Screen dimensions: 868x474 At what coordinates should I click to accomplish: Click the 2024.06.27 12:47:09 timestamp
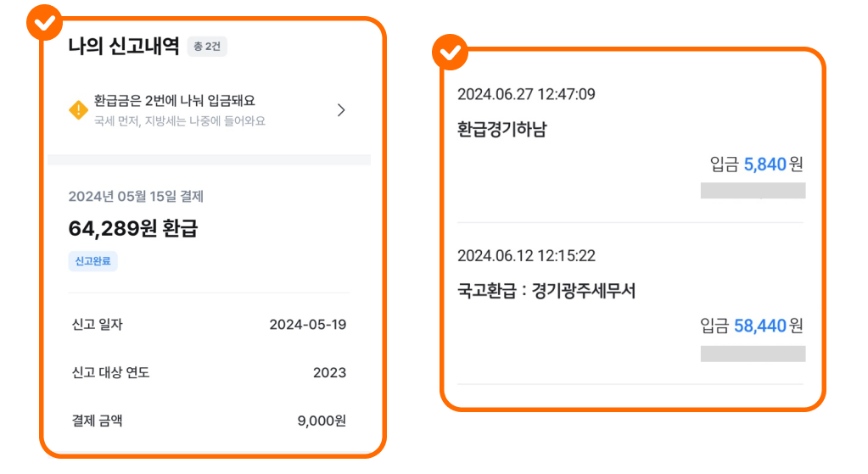(526, 94)
